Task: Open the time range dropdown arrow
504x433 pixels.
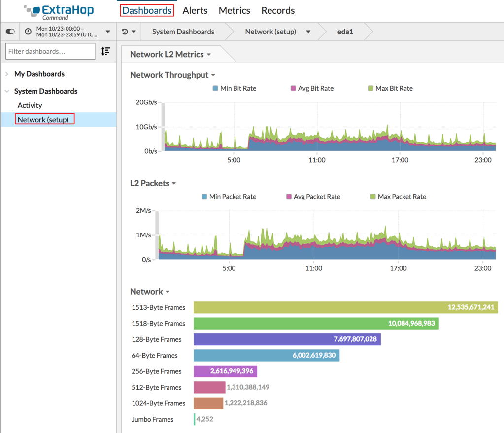Action: [x=107, y=31]
